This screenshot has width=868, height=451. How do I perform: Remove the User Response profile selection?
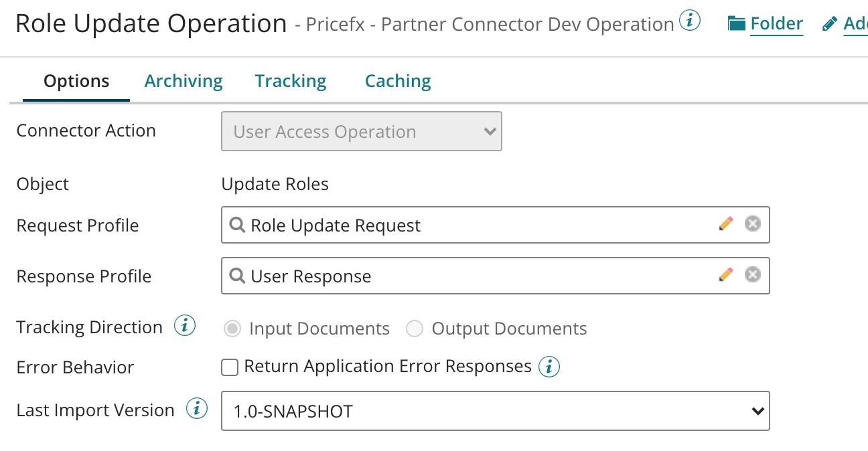(x=753, y=274)
